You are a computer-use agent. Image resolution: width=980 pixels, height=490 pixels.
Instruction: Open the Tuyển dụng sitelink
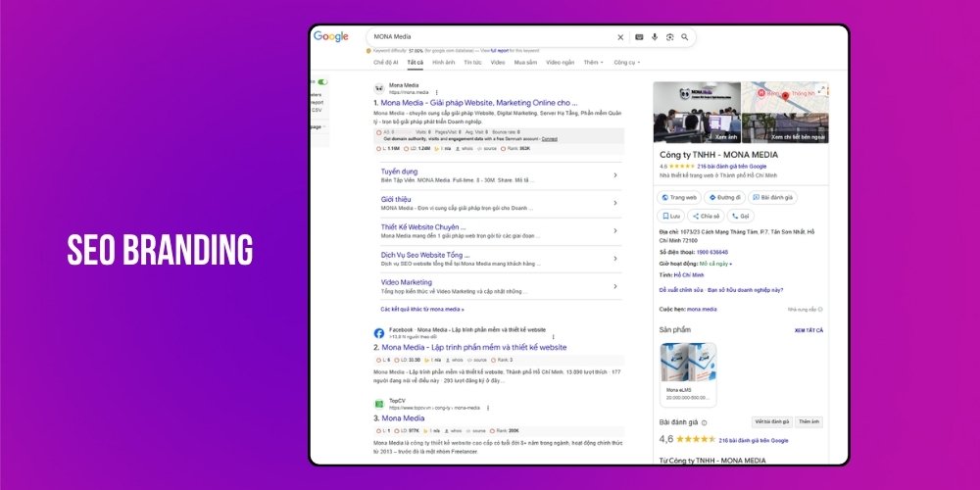pyautogui.click(x=400, y=171)
